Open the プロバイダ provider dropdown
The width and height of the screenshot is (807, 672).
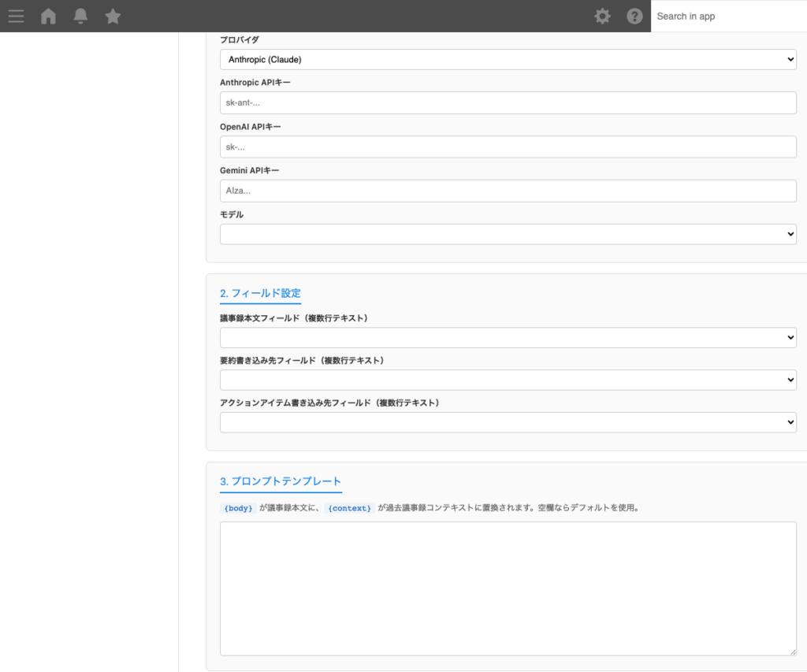(507, 59)
